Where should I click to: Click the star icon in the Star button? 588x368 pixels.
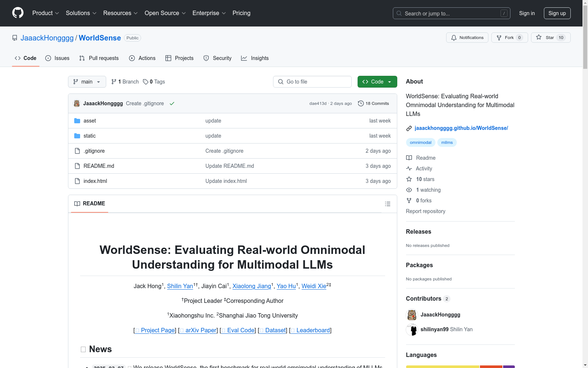(539, 37)
